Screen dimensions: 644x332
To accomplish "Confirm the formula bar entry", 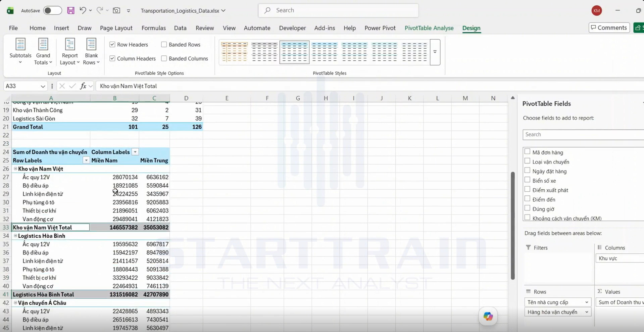I will [72, 86].
